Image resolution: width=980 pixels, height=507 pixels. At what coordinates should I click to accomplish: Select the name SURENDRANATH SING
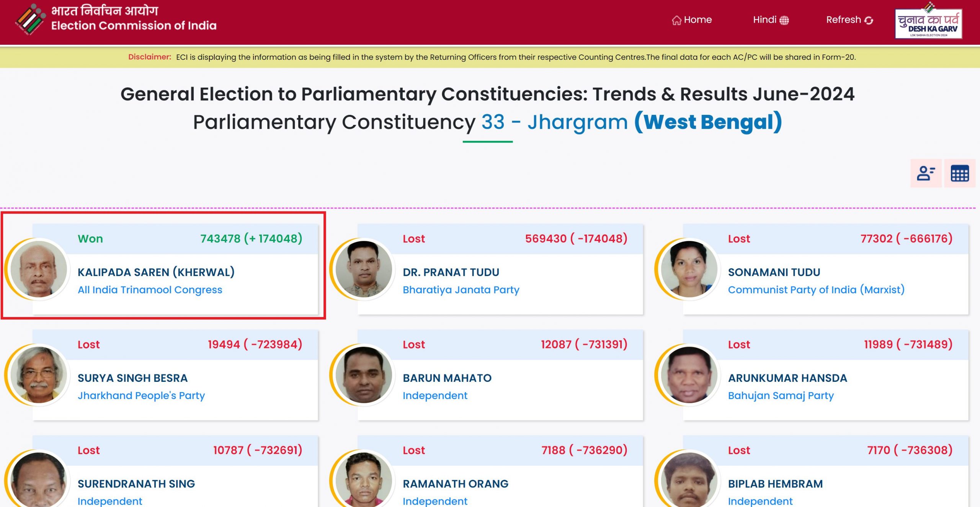136,484
